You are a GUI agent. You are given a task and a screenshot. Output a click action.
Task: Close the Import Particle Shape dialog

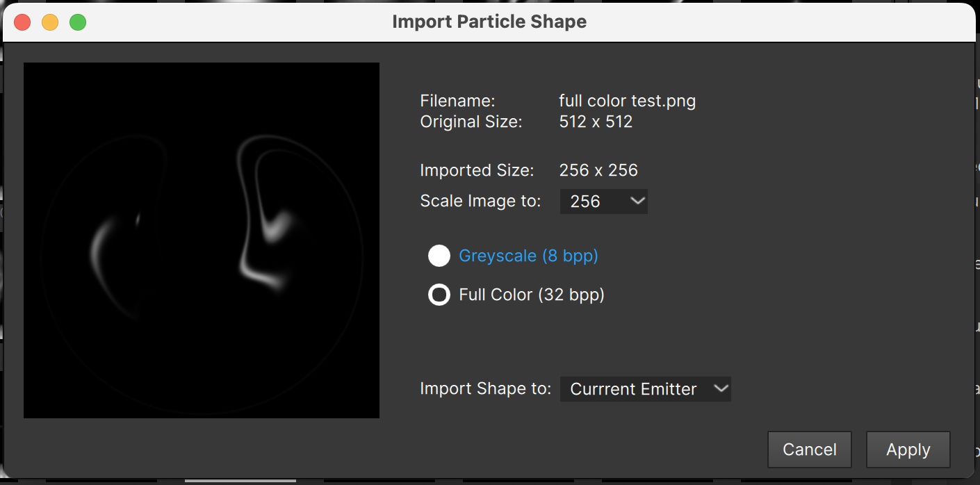coord(22,22)
